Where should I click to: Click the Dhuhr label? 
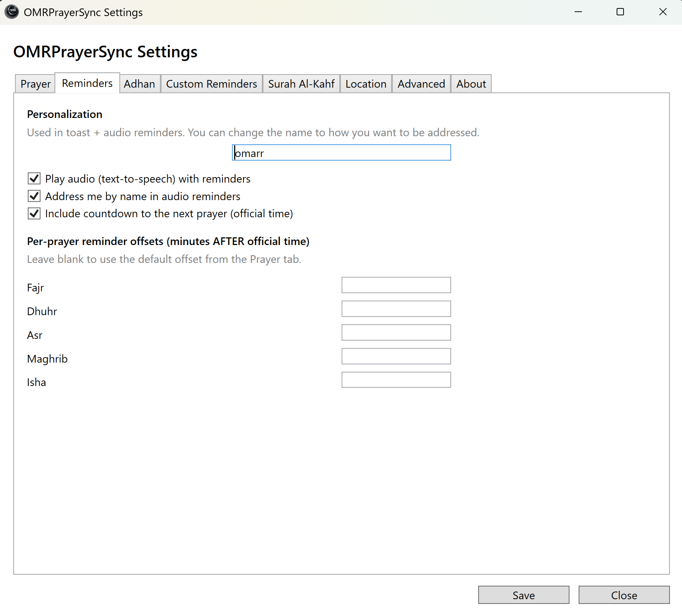pos(42,311)
